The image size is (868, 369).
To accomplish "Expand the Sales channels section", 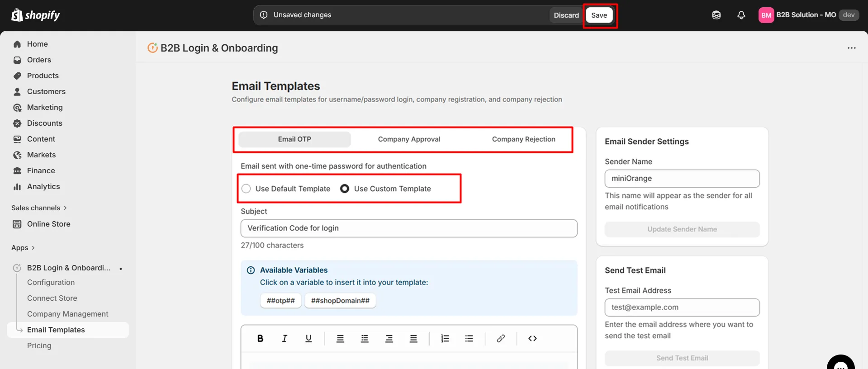I will point(39,208).
